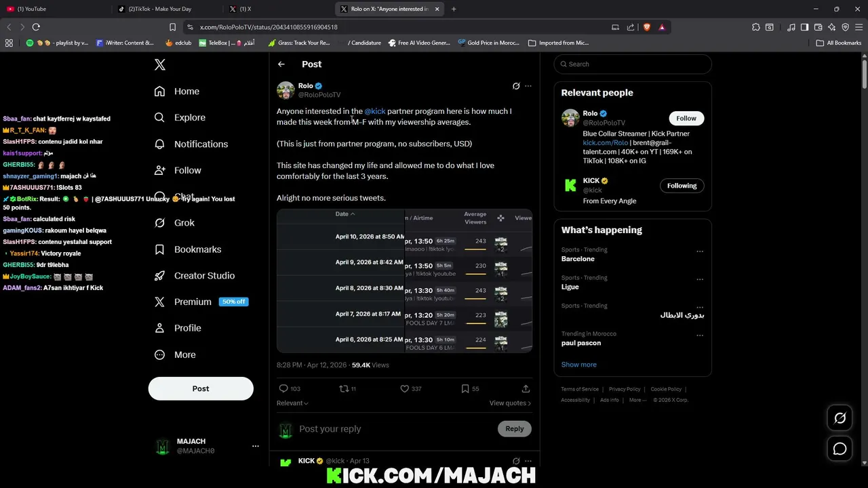Open Bookmarks in the X sidebar
This screenshot has width=868, height=488.
pos(188,249)
